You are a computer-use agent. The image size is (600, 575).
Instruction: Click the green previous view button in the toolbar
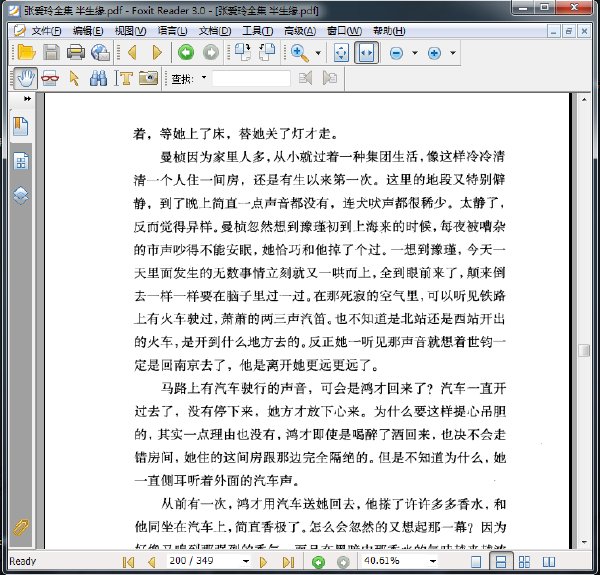[186, 52]
